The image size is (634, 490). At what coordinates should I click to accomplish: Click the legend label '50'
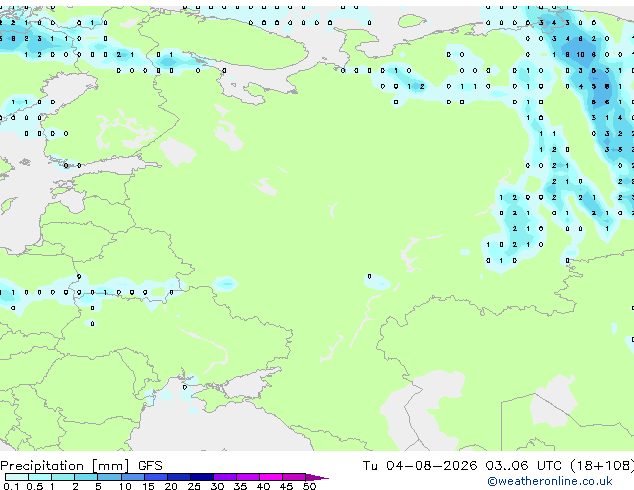click(309, 486)
